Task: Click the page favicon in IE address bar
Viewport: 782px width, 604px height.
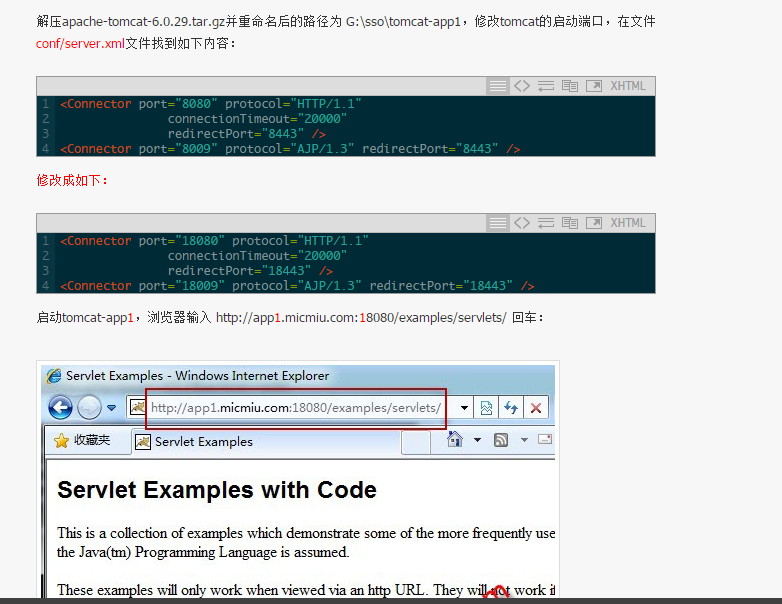Action: (x=137, y=407)
